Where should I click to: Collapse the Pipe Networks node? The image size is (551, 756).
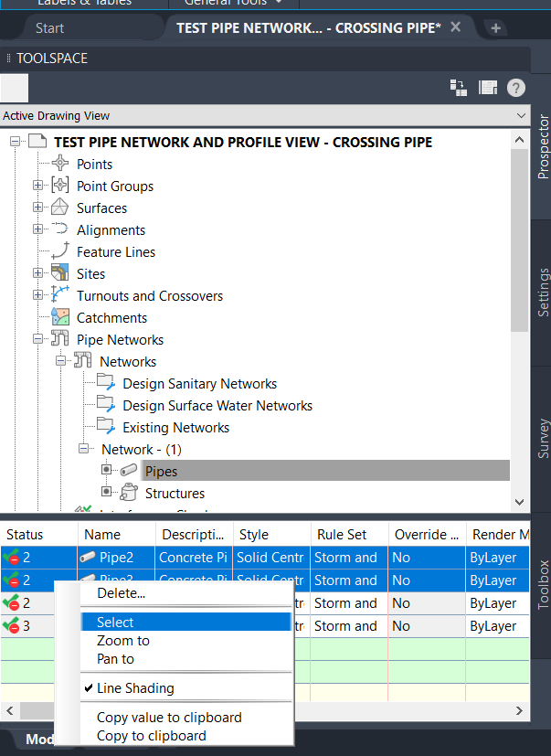[x=37, y=339]
